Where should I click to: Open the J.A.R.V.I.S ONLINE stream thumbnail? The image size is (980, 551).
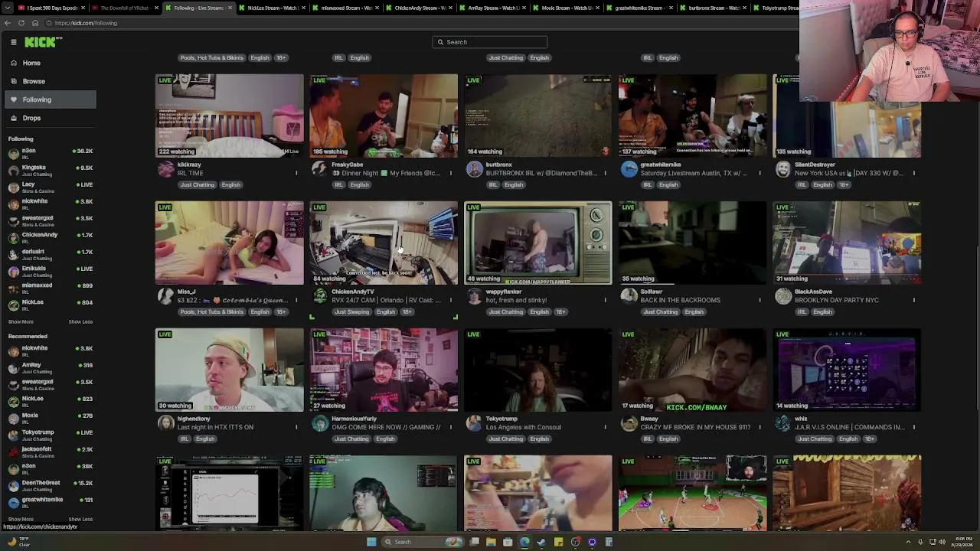(x=847, y=370)
